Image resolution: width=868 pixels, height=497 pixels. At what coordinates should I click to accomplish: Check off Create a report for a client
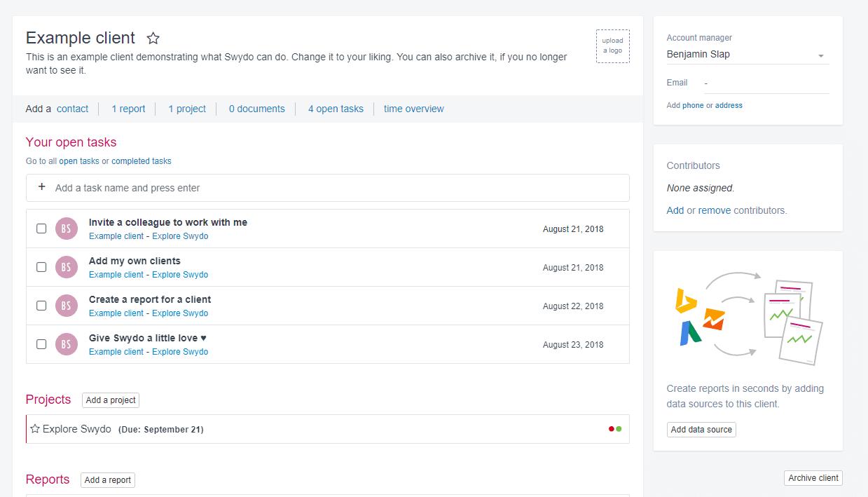click(41, 306)
